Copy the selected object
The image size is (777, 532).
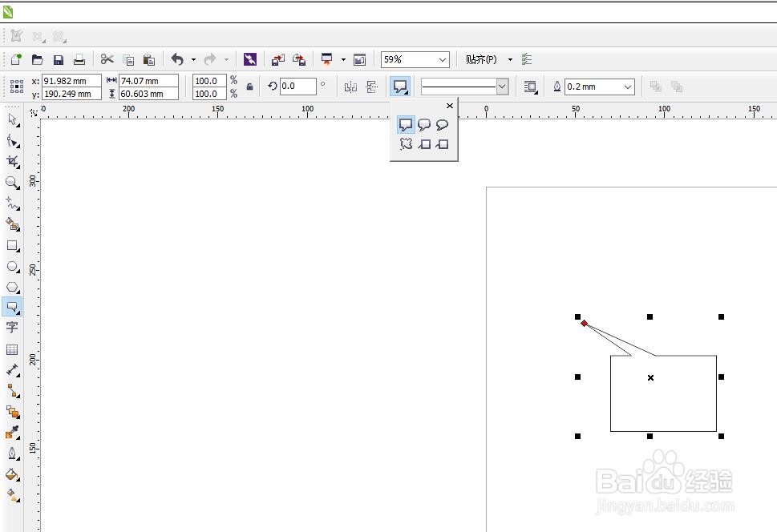pyautogui.click(x=128, y=60)
